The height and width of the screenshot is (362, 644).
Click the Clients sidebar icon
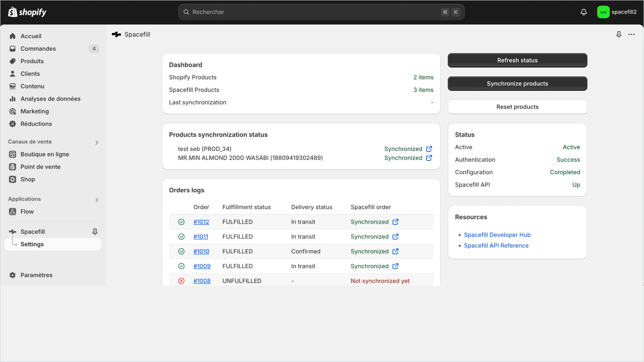tap(12, 74)
